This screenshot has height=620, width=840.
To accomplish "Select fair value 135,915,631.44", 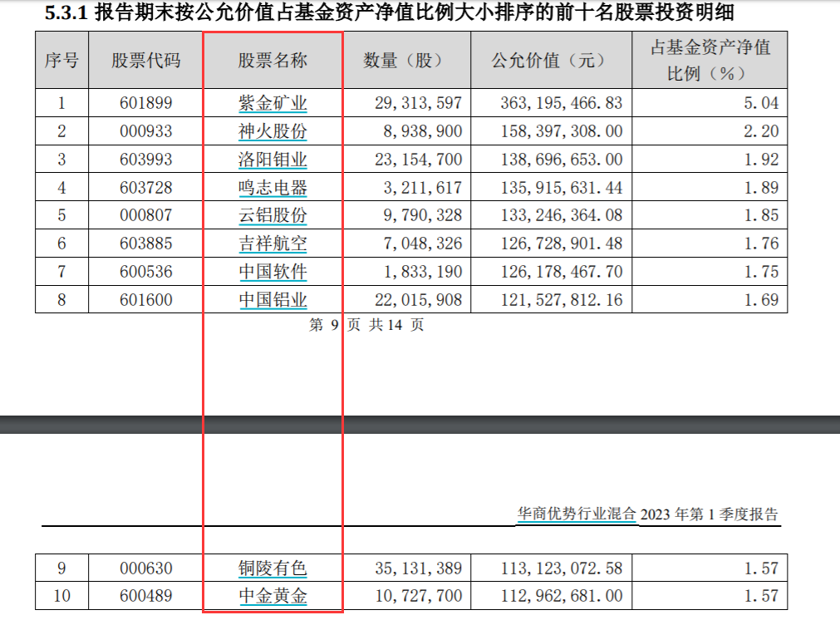I will (562, 188).
